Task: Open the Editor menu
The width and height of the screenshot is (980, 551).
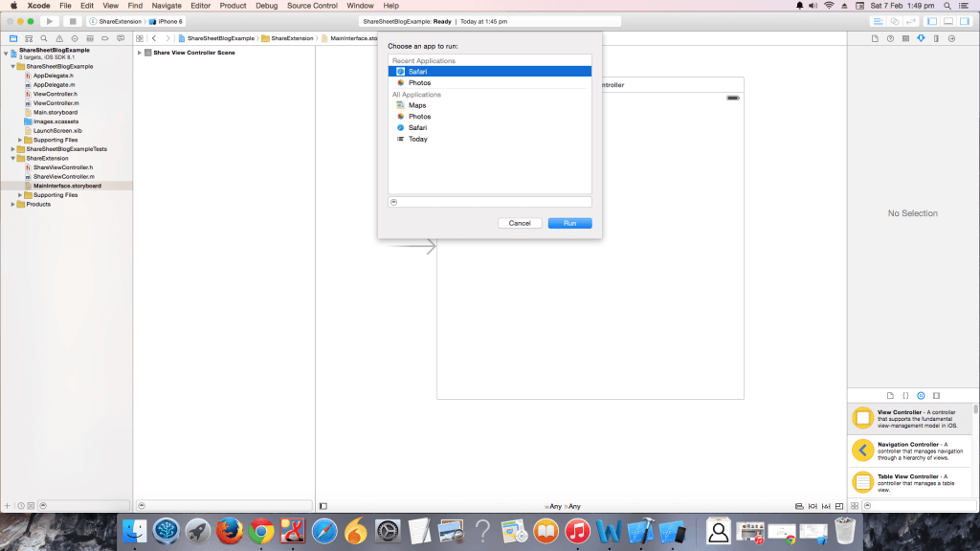Action: 200,6
